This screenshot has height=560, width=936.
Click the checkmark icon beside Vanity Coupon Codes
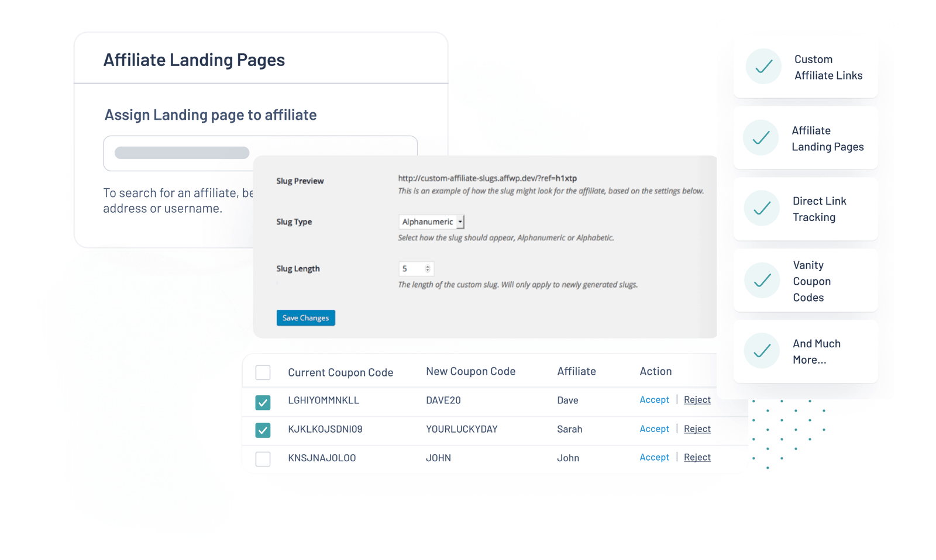762,281
